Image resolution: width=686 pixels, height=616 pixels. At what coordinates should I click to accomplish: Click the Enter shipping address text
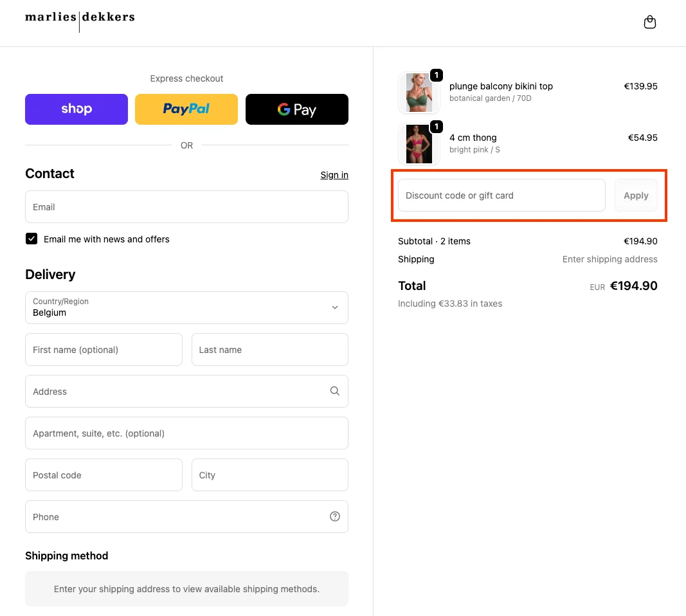pos(610,259)
